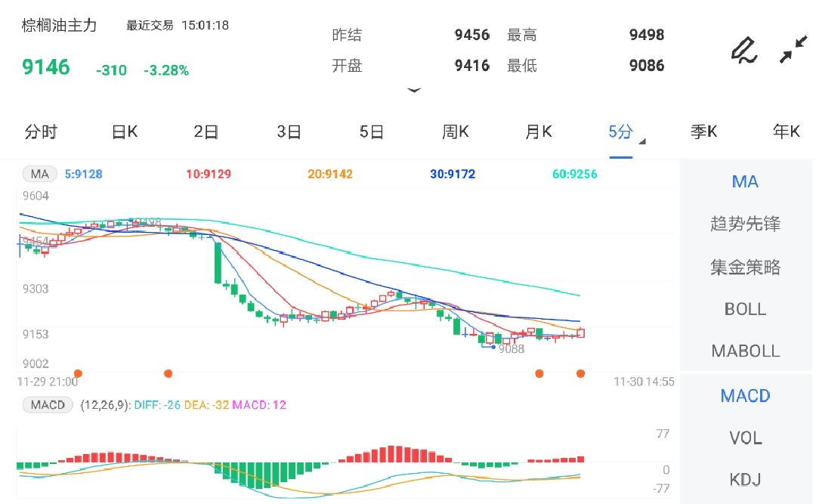This screenshot has height=504, width=816.
Task: Switch sub-chart to VOL indicator
Action: tap(745, 438)
